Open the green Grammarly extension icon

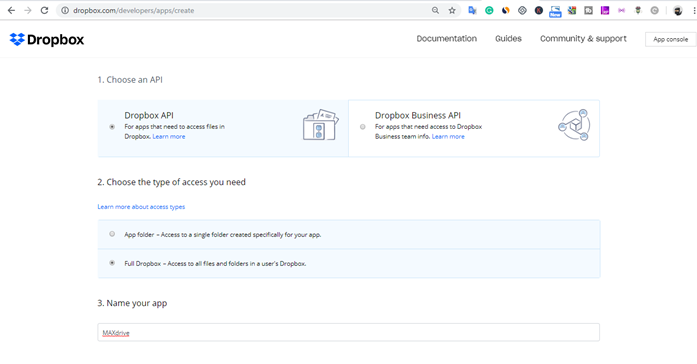(489, 10)
